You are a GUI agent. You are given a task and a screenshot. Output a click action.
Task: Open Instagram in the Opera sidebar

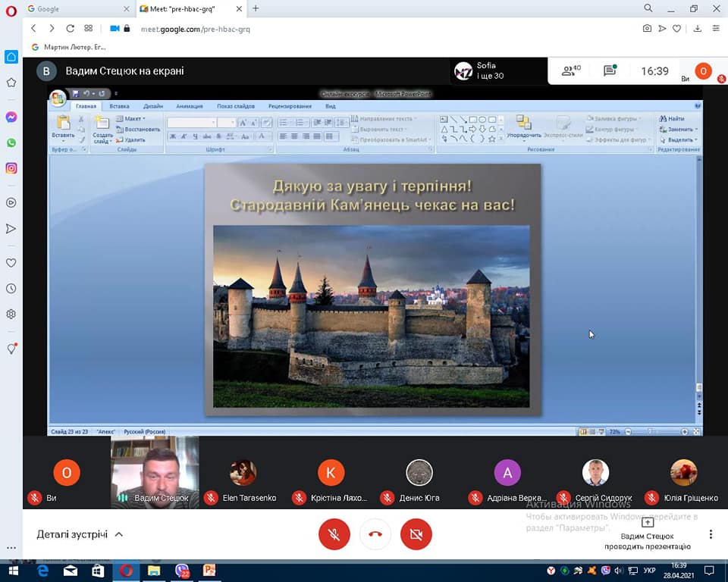[x=11, y=168]
